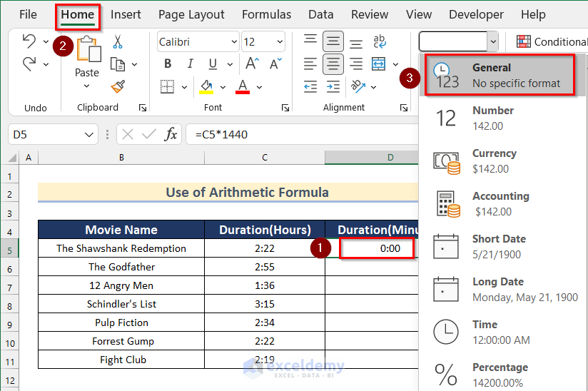This screenshot has height=391, width=588.
Task: Toggle Center horizontal alignment
Action: pos(333,64)
